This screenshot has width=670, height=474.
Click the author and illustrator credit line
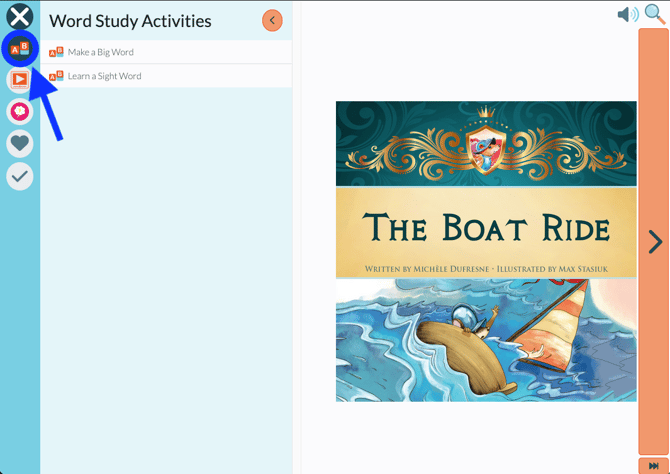point(486,270)
